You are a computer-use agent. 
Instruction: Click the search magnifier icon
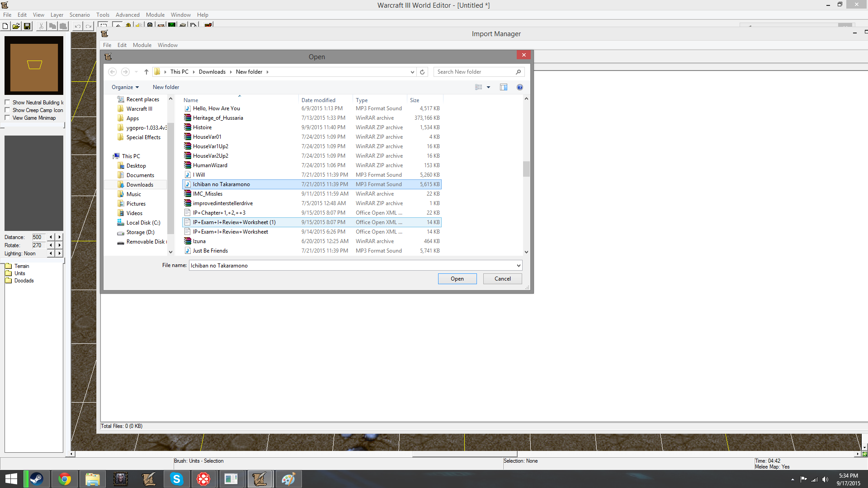518,72
